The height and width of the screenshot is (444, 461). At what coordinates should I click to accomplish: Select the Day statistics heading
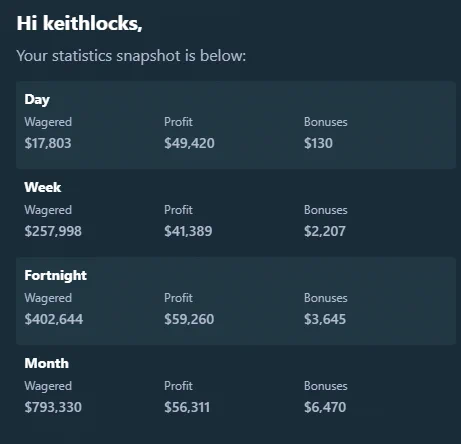point(37,100)
